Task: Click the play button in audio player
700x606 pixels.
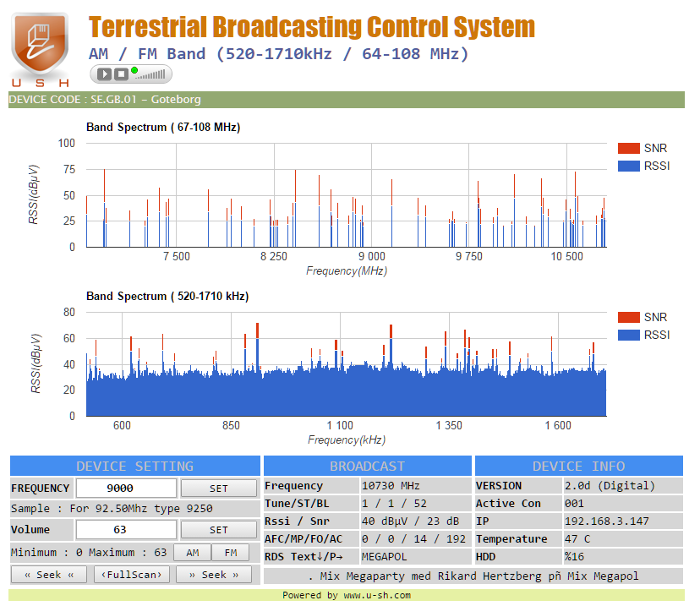Action: pos(105,74)
